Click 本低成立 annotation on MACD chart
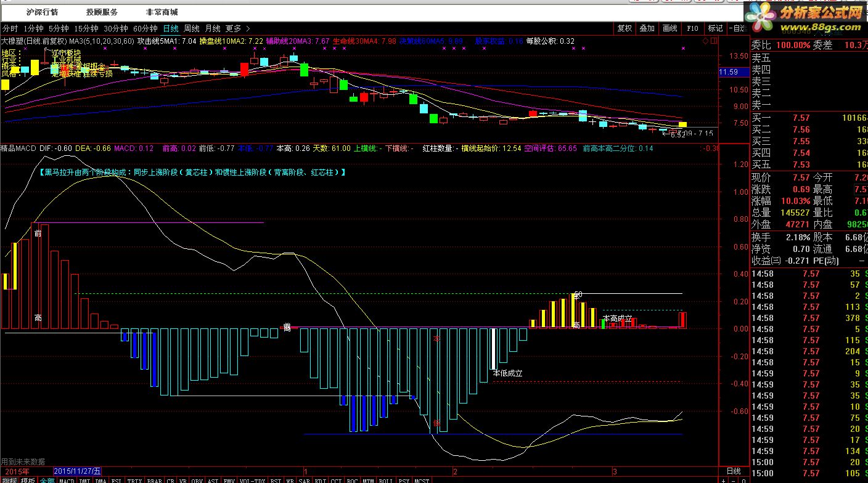The image size is (868, 483). click(507, 373)
